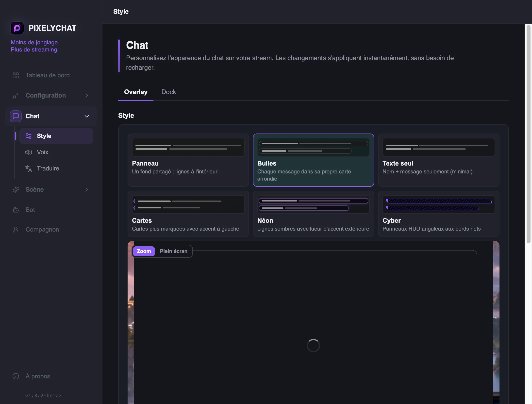Image resolution: width=532 pixels, height=404 pixels.
Task: Click the Style sliders icon
Action: click(29, 136)
